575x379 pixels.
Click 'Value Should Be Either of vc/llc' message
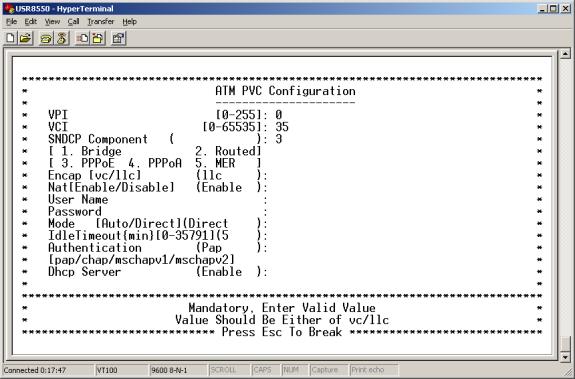(x=282, y=320)
